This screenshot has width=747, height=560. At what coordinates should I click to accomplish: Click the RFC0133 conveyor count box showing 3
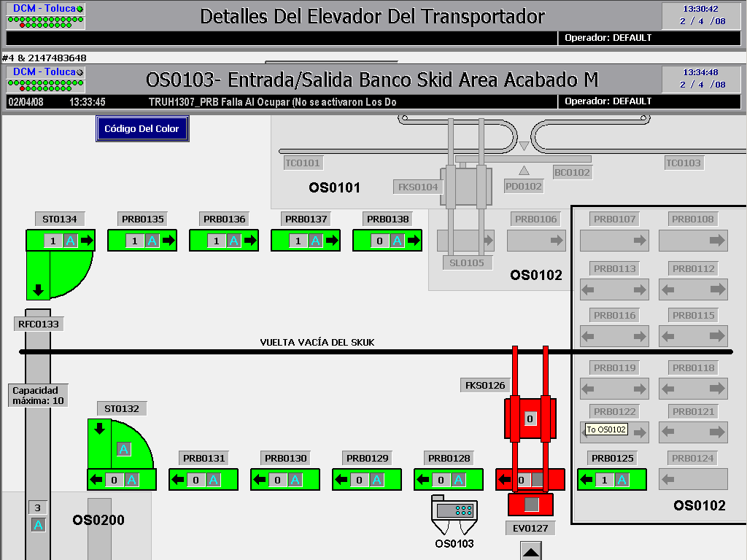click(x=38, y=507)
